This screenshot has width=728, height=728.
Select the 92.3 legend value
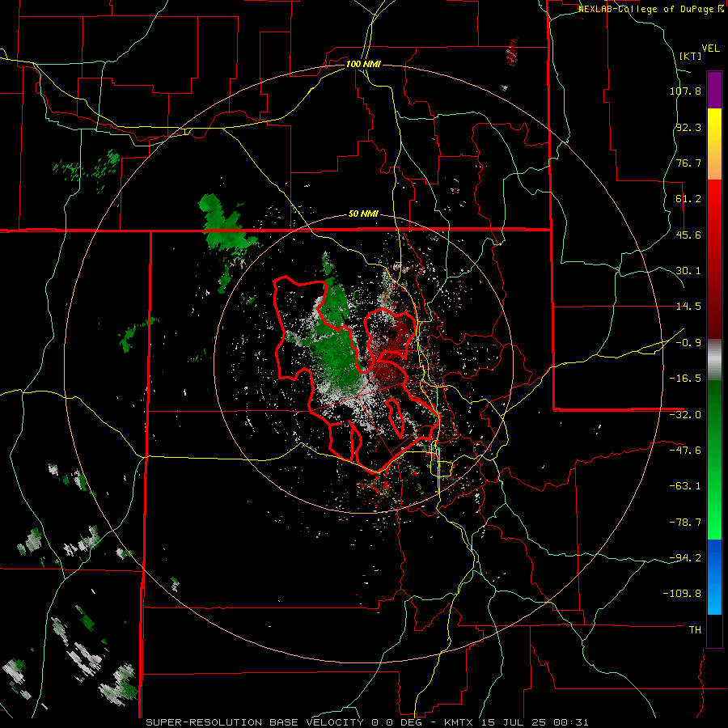click(688, 127)
